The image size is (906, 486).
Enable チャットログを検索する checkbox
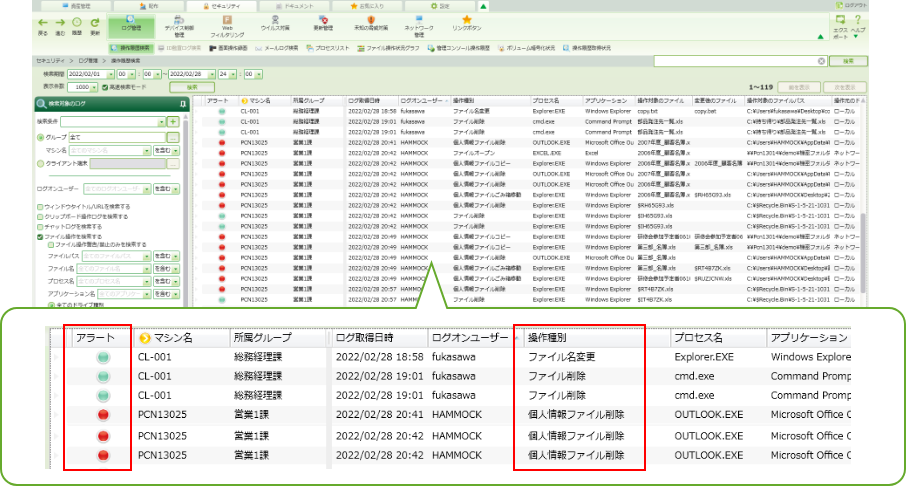[x=40, y=227]
